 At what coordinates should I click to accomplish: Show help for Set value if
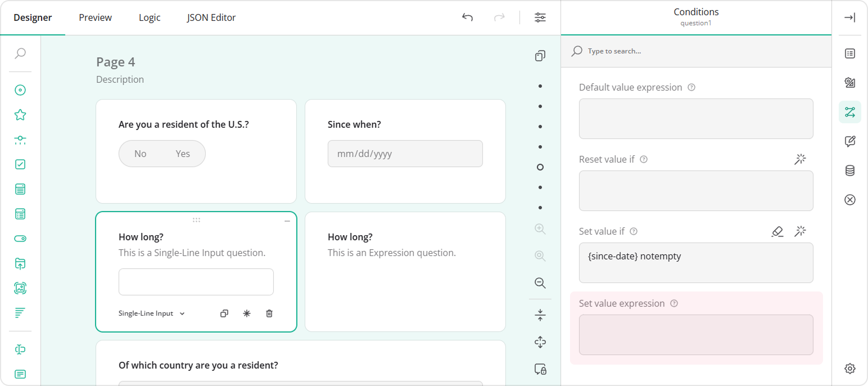pyautogui.click(x=634, y=232)
